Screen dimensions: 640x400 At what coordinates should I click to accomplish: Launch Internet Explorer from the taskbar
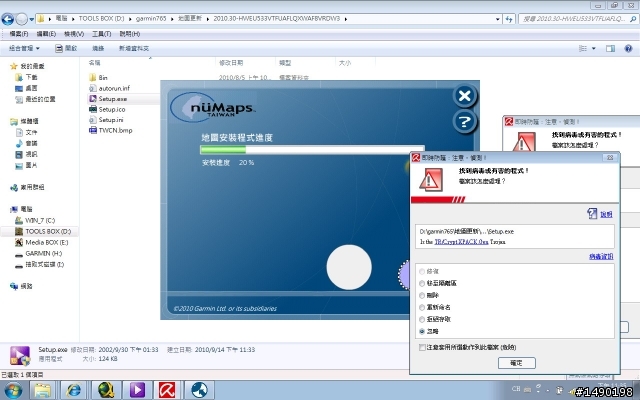pyautogui.click(x=73, y=391)
